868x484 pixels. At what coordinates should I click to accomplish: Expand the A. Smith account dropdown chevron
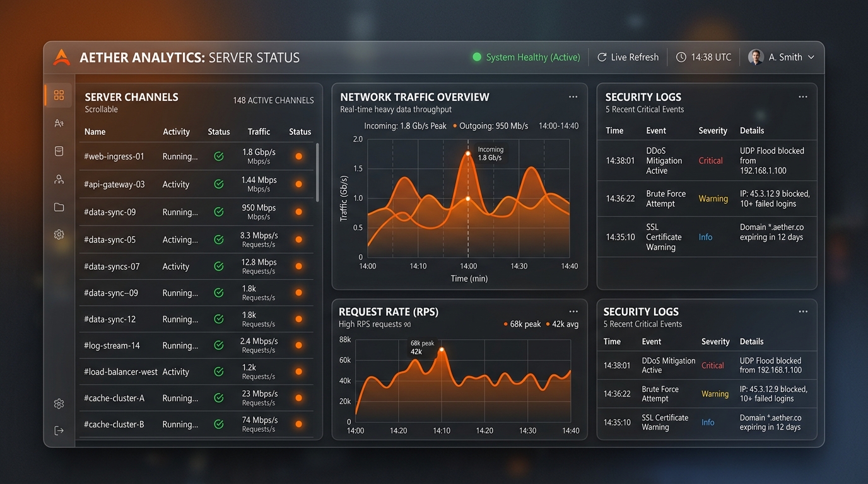[x=811, y=57]
